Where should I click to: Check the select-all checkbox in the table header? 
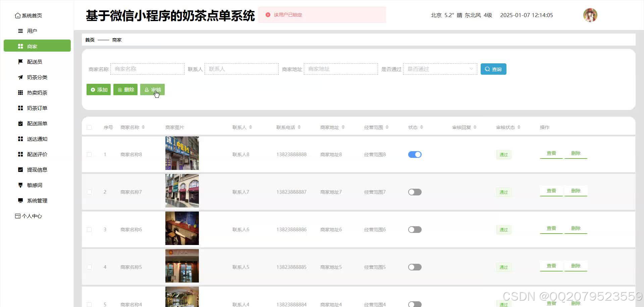coord(89,127)
